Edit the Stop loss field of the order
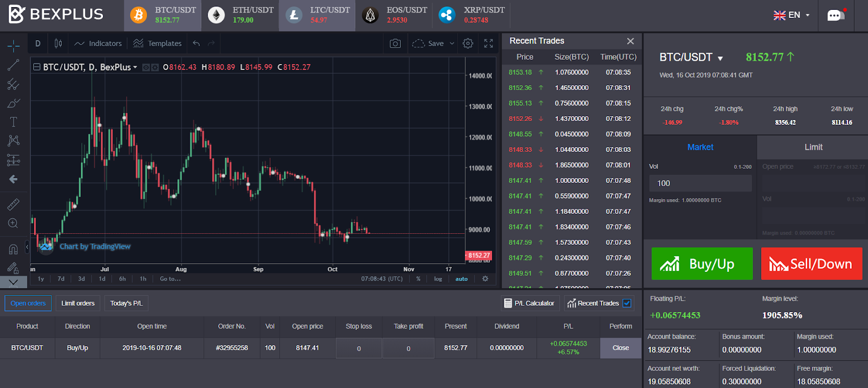868x388 pixels. 359,348
